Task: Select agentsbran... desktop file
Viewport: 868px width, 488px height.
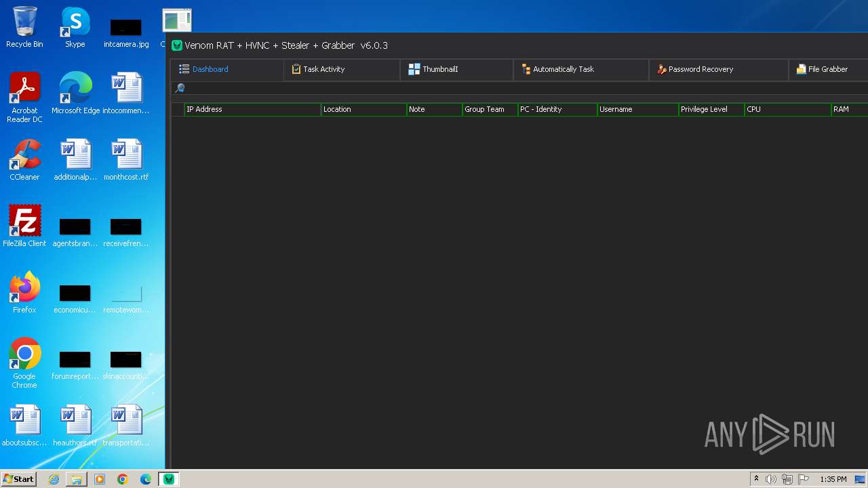Action: coord(75,232)
